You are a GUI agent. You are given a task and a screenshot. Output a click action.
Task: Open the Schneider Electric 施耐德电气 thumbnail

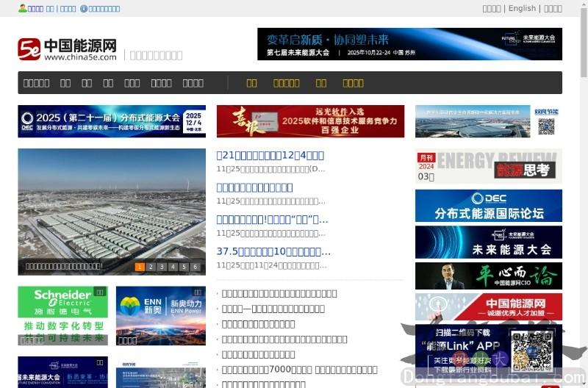[62, 316]
